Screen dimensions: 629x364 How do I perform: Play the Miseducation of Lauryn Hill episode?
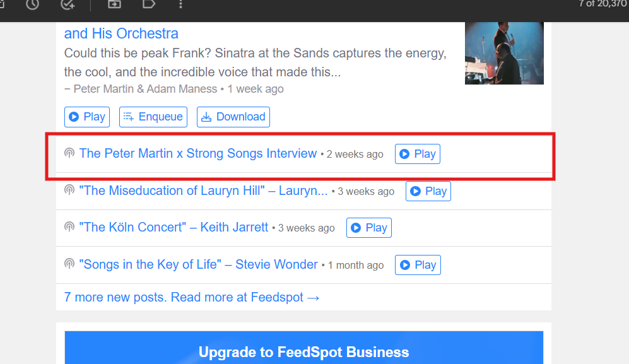tap(428, 191)
